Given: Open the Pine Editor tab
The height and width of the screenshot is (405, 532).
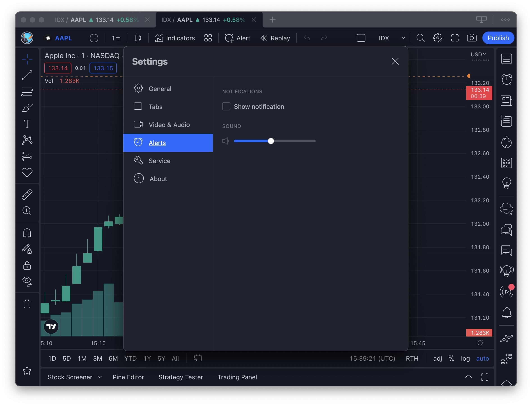Looking at the screenshot, I should point(128,377).
